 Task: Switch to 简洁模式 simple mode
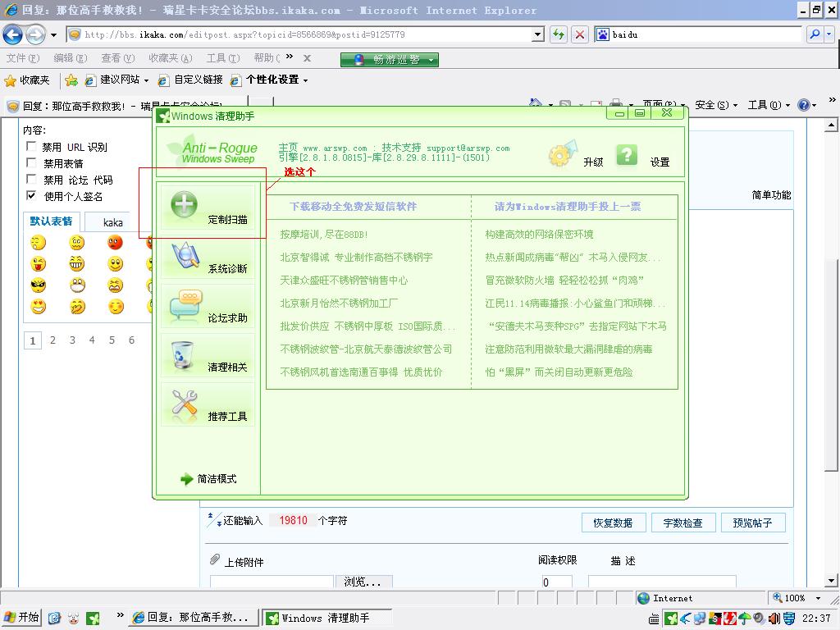tap(209, 478)
